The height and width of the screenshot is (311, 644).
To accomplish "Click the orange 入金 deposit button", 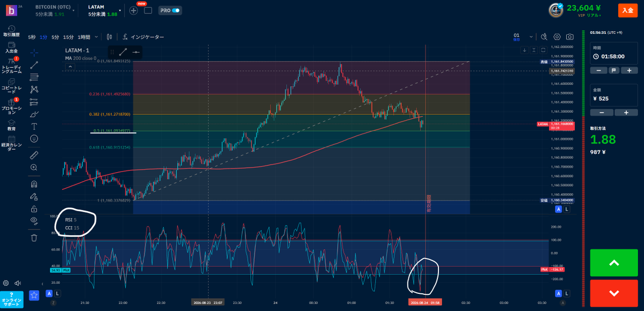I will coord(627,10).
